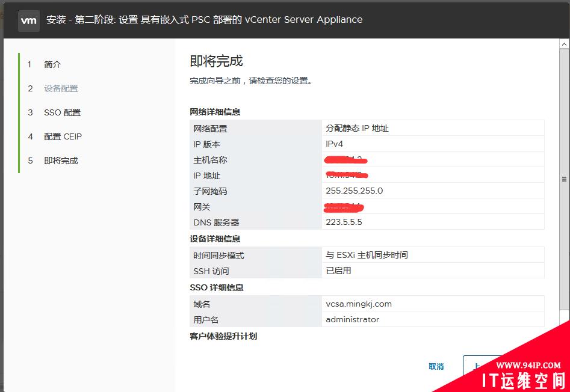Click the IP 地址 row label

click(206, 176)
